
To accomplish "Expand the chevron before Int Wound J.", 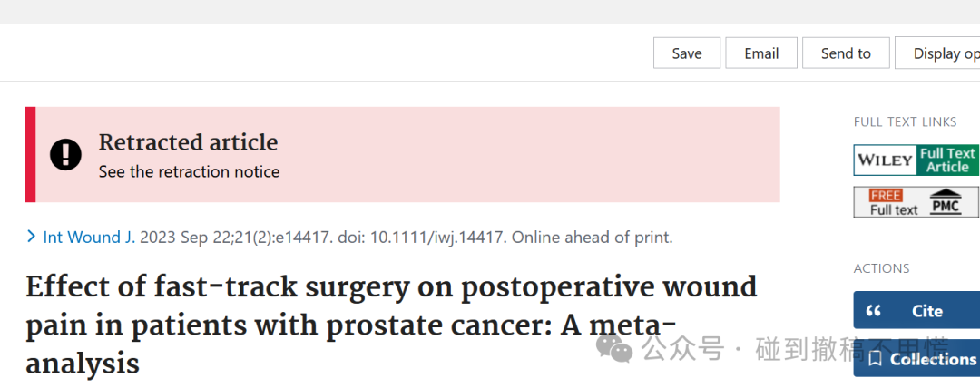I will [x=31, y=237].
